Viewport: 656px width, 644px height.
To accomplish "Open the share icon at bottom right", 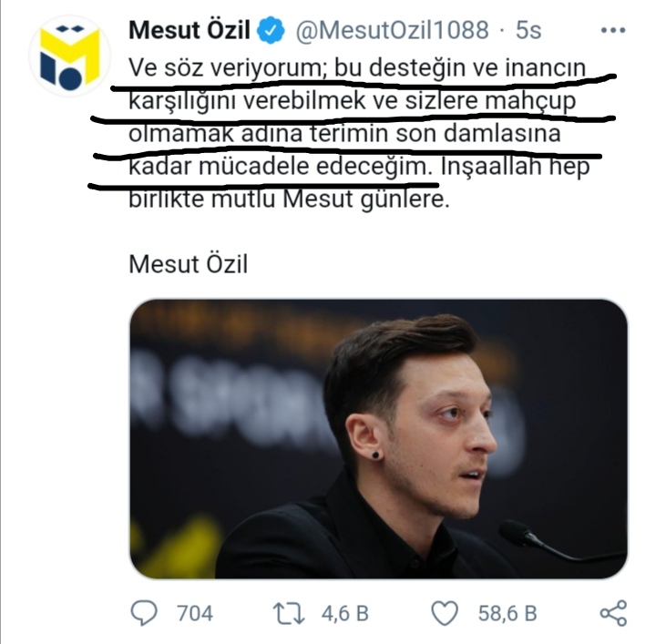I will pyautogui.click(x=613, y=613).
